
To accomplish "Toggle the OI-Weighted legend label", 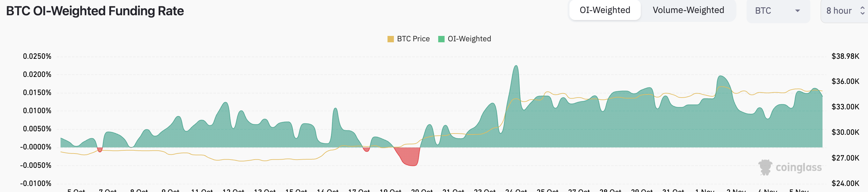I will pos(469,39).
